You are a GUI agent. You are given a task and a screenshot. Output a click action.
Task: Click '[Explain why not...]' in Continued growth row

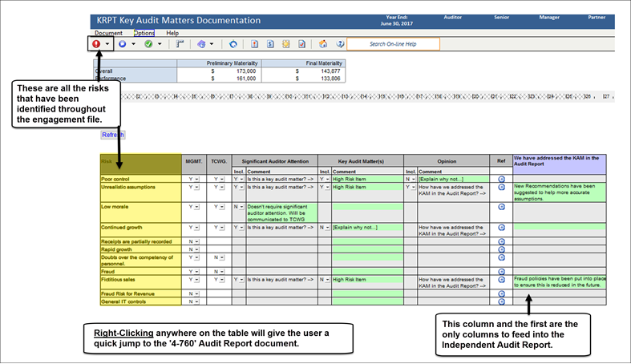pos(367,227)
